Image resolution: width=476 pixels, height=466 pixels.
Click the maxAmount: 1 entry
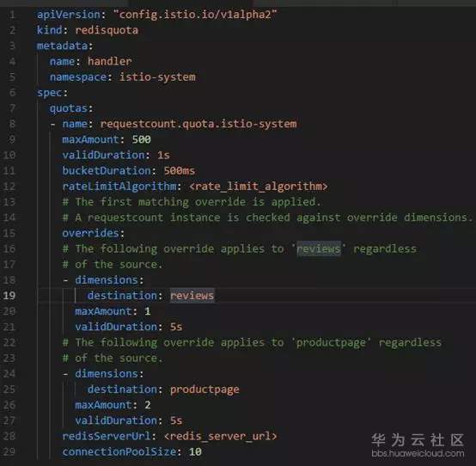pos(113,311)
